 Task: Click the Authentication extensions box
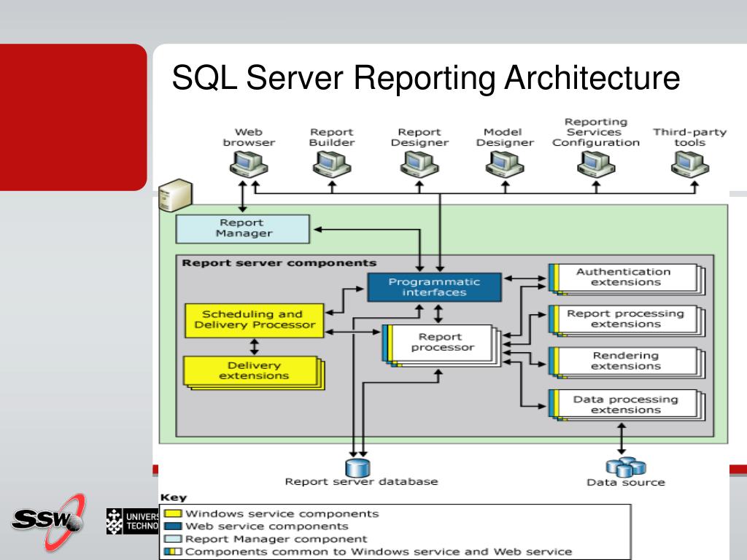[627, 279]
